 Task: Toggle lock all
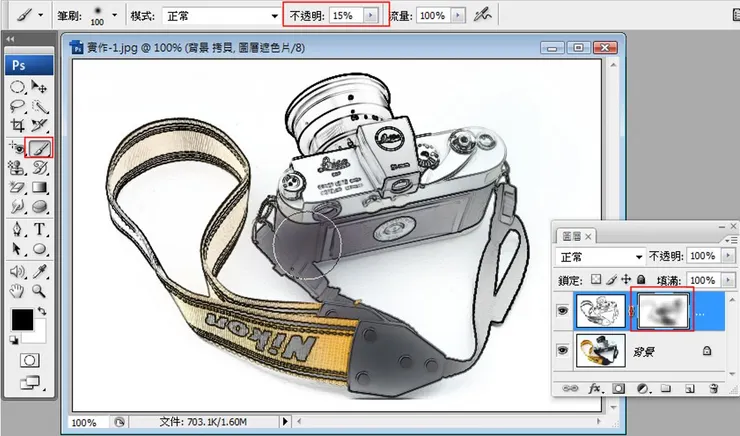641,279
